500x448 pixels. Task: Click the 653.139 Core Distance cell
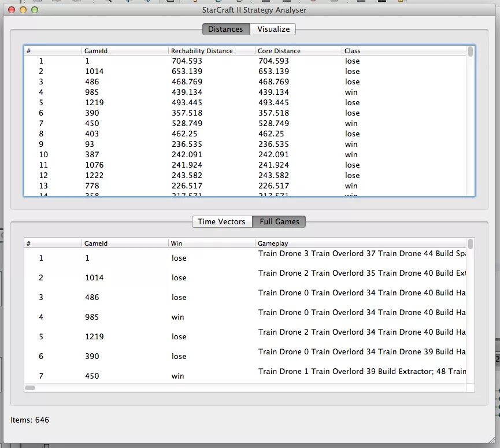click(273, 72)
